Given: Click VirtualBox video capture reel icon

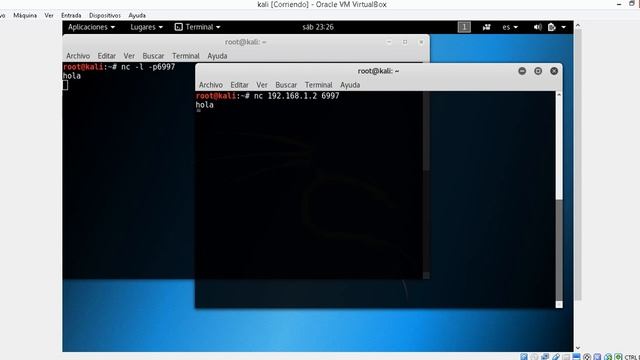Looking at the screenshot, I should (x=587, y=357).
